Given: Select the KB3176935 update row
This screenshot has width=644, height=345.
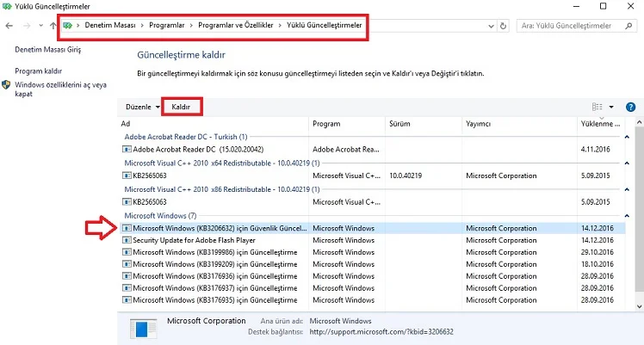Looking at the screenshot, I should tap(372, 300).
